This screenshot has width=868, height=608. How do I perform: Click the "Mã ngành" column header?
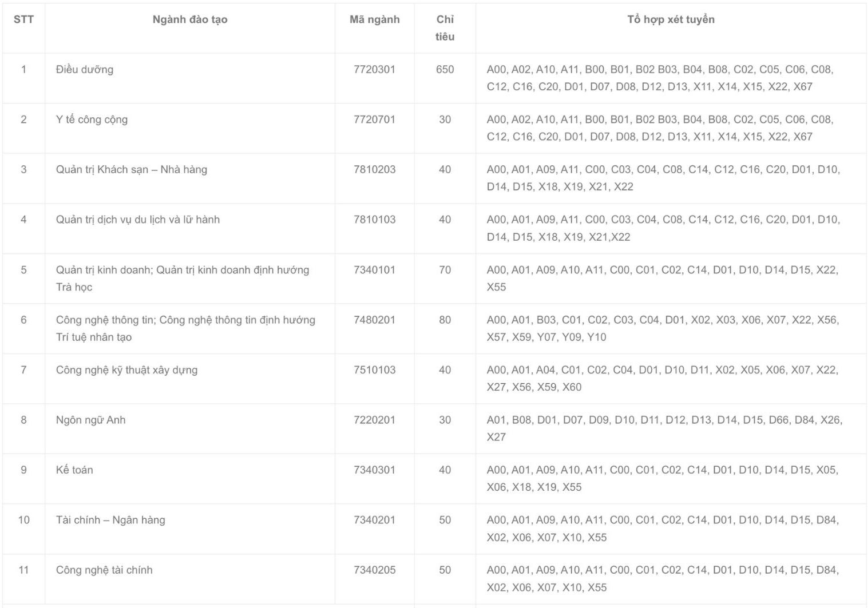click(374, 20)
